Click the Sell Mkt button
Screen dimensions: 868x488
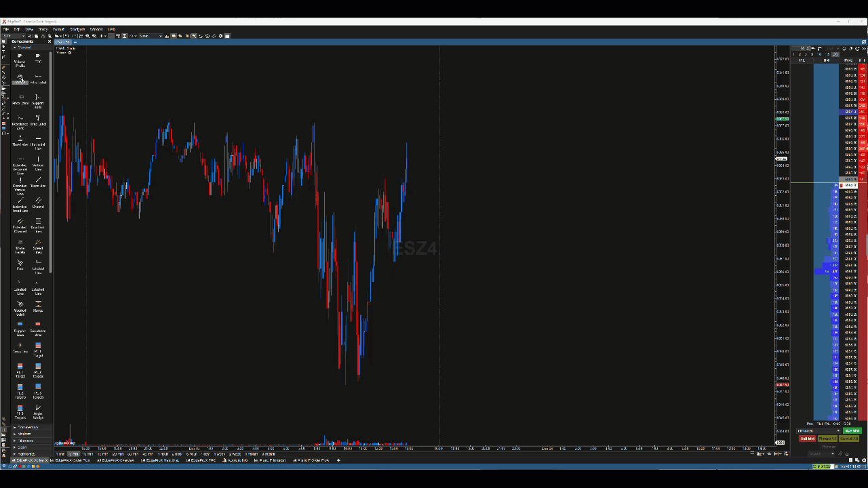[807, 439]
